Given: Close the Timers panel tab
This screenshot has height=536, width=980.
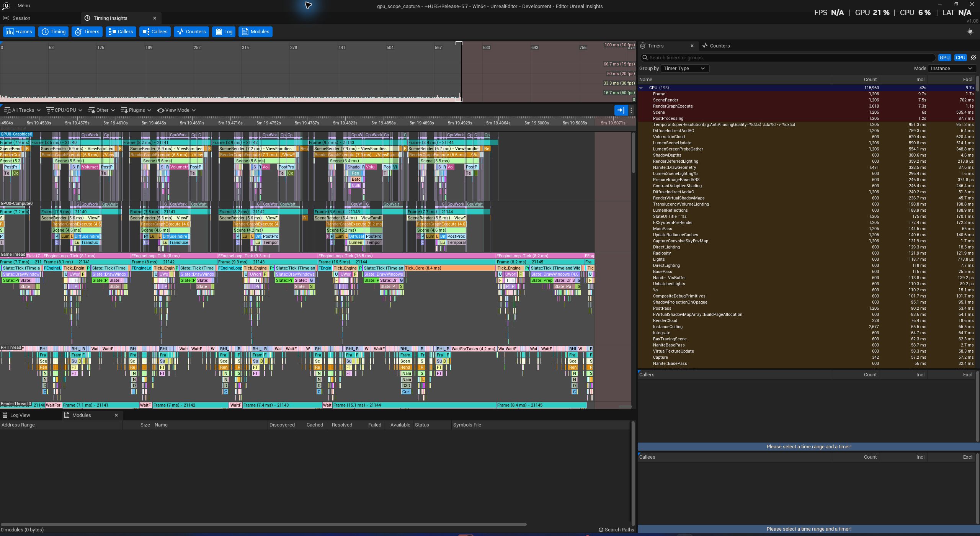Looking at the screenshot, I should (x=692, y=46).
